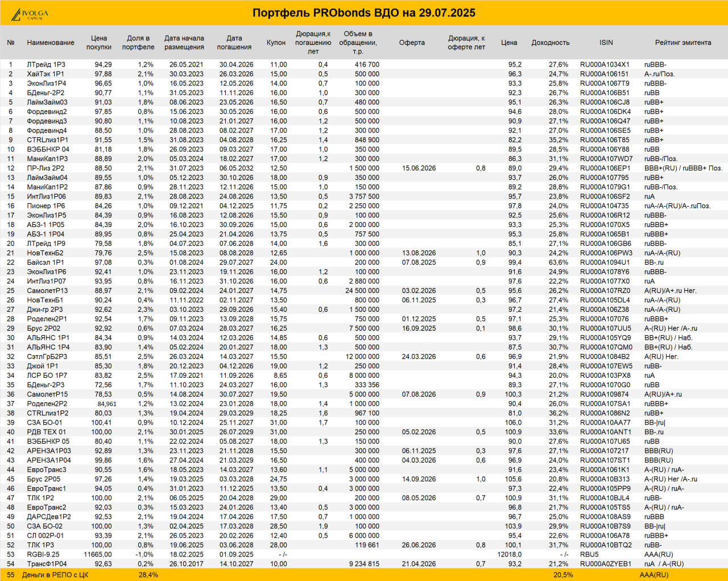Select the 'Доля в портфеле' column header
Image resolution: width=728 pixels, height=581 pixels.
coord(138,43)
